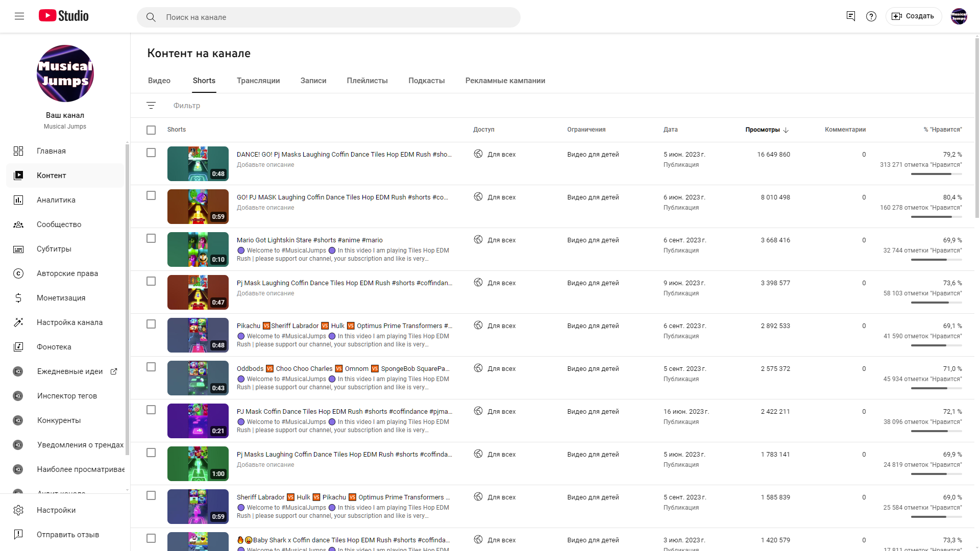Switch to Видео tab
The width and height of the screenshot is (980, 551).
159,81
